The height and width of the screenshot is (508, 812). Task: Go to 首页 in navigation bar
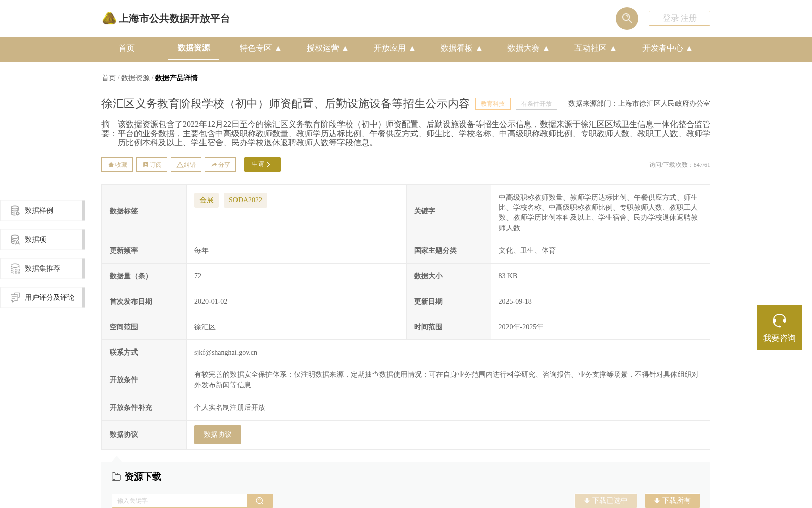coord(127,48)
